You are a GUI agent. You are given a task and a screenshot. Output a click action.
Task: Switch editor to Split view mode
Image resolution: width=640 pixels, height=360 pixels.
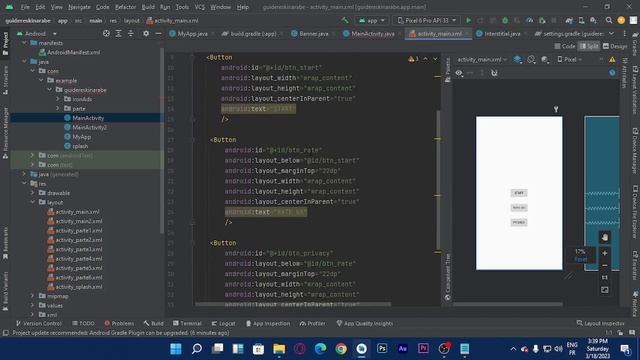(x=589, y=46)
